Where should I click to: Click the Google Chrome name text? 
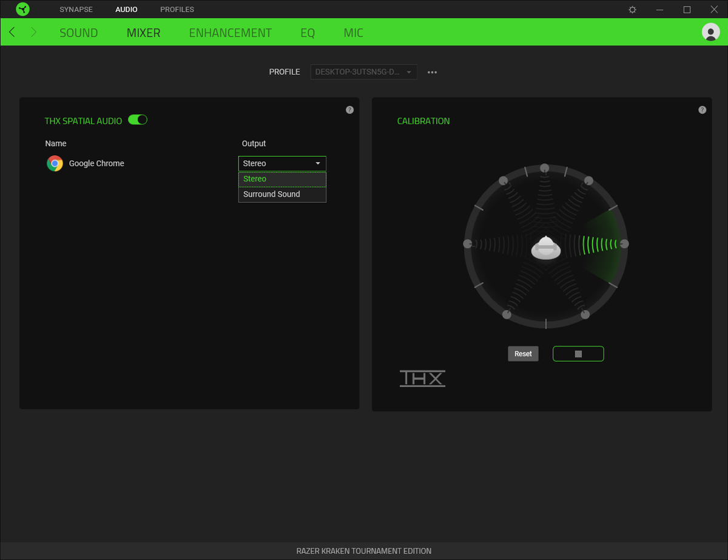point(96,163)
